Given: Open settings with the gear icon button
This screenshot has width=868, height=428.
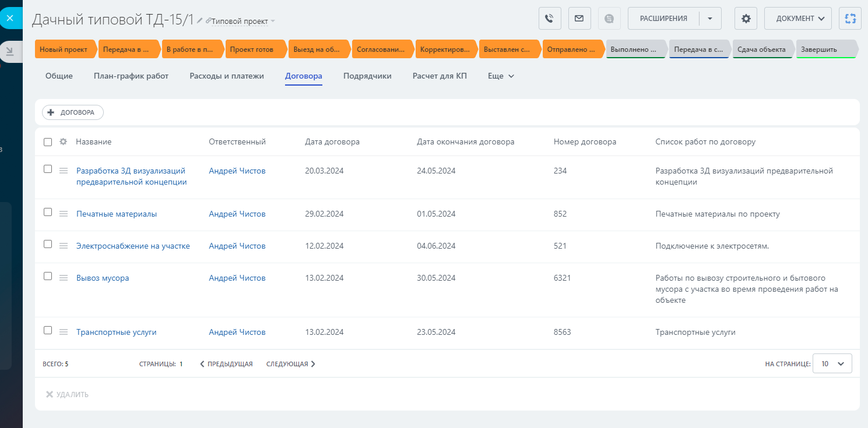Looking at the screenshot, I should coord(746,18).
